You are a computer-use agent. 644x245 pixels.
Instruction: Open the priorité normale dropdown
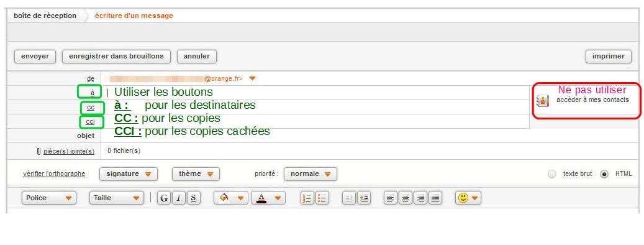coord(311,174)
